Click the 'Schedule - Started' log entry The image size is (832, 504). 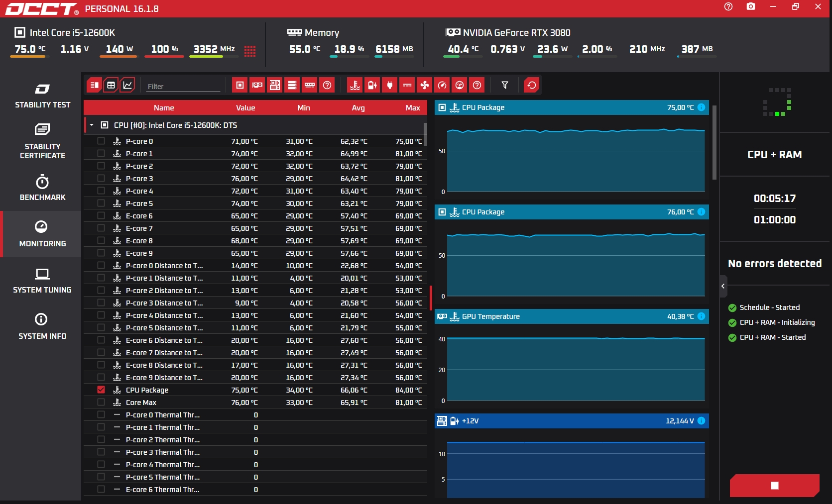(x=769, y=307)
